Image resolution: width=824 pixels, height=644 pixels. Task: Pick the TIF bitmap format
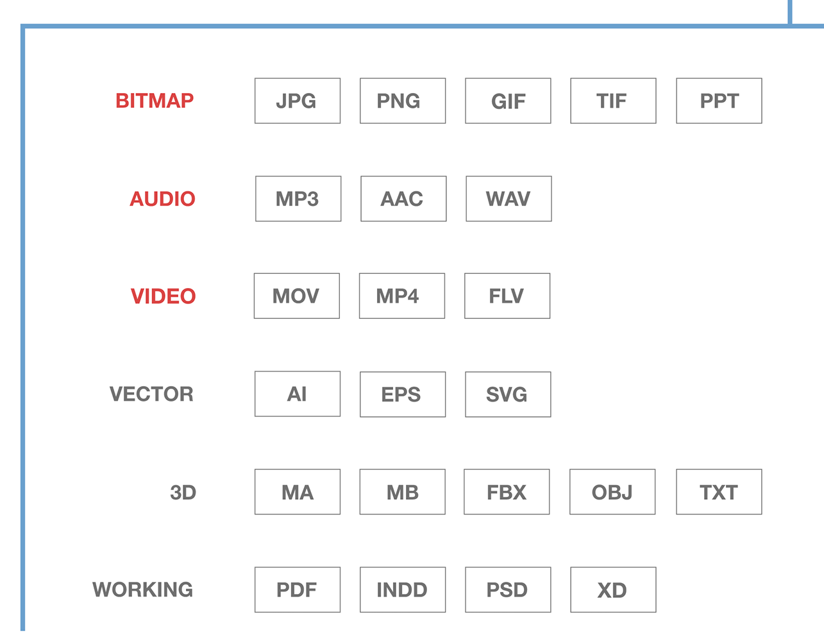click(613, 101)
